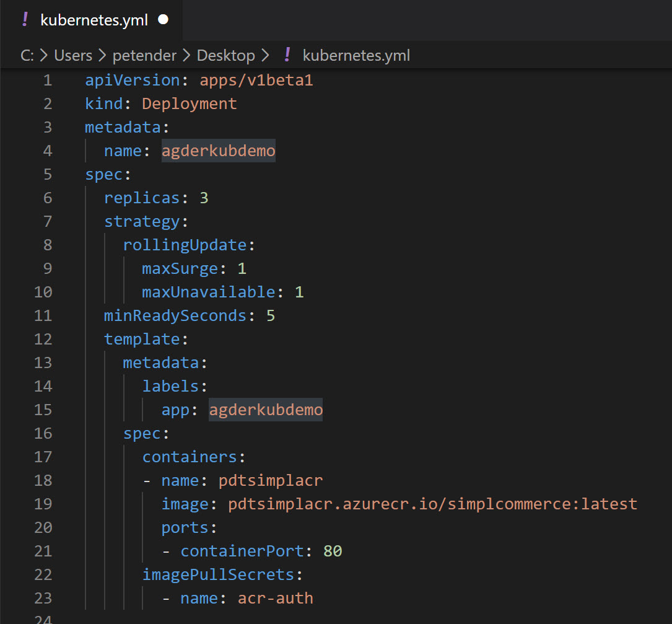Open the Users breadcrumb dropdown
Image resolution: width=672 pixels, height=624 pixels.
click(x=72, y=55)
